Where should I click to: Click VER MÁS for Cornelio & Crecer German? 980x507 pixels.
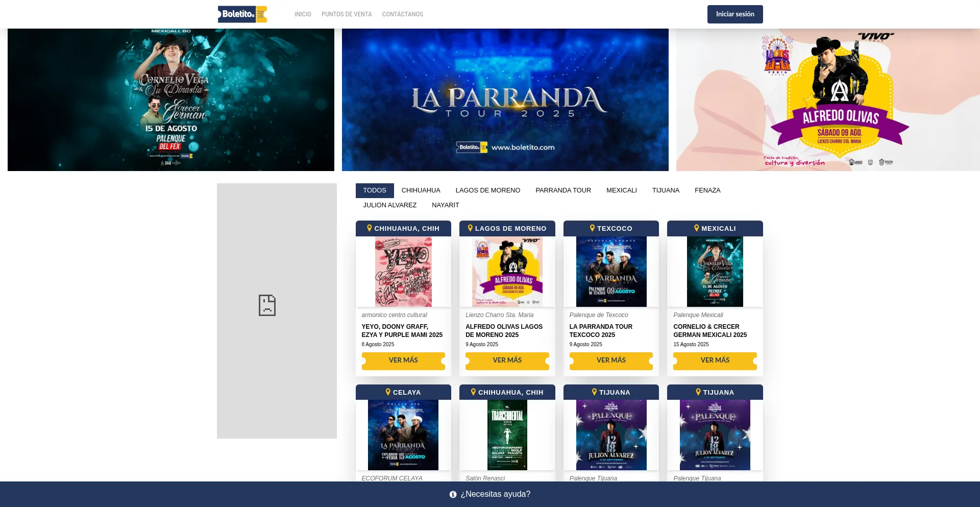(x=715, y=360)
